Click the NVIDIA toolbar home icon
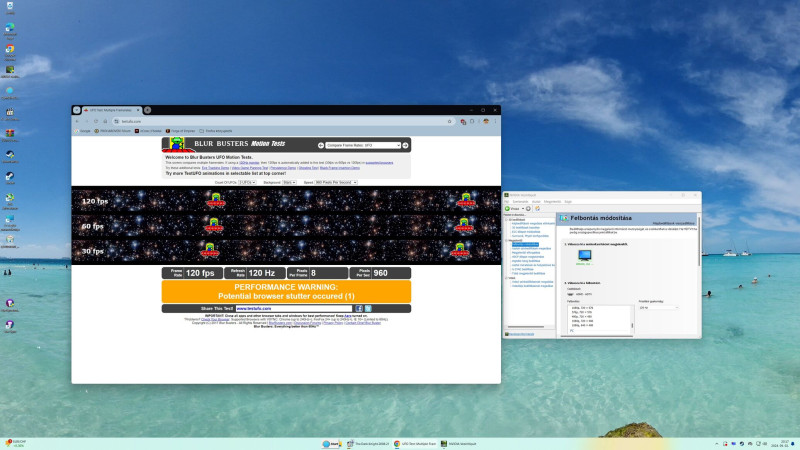This screenshot has width=800, height=450. click(x=537, y=209)
